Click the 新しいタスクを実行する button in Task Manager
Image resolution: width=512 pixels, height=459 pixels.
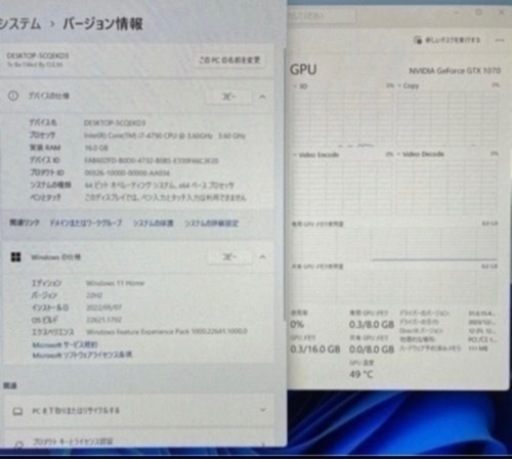point(447,40)
